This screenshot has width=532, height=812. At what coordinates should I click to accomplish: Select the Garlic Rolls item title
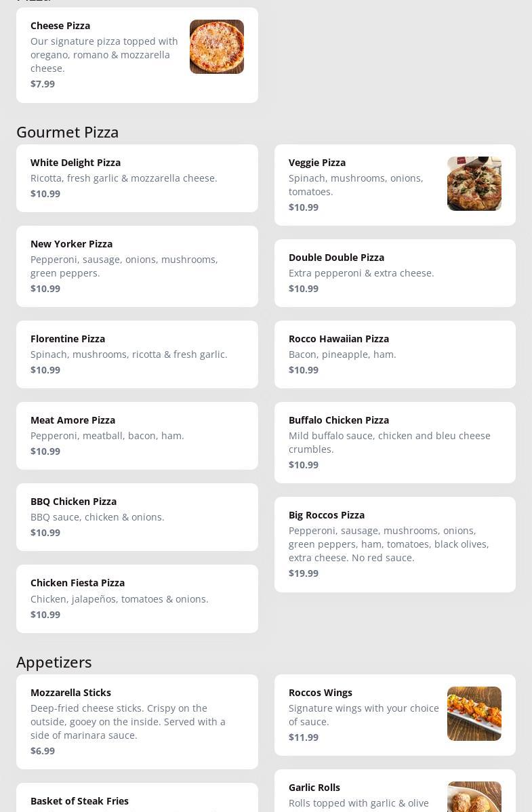click(x=314, y=788)
